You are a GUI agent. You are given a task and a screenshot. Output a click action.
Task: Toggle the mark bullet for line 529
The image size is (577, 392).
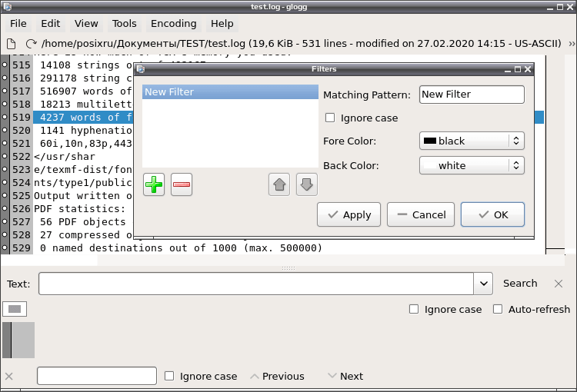(5, 247)
